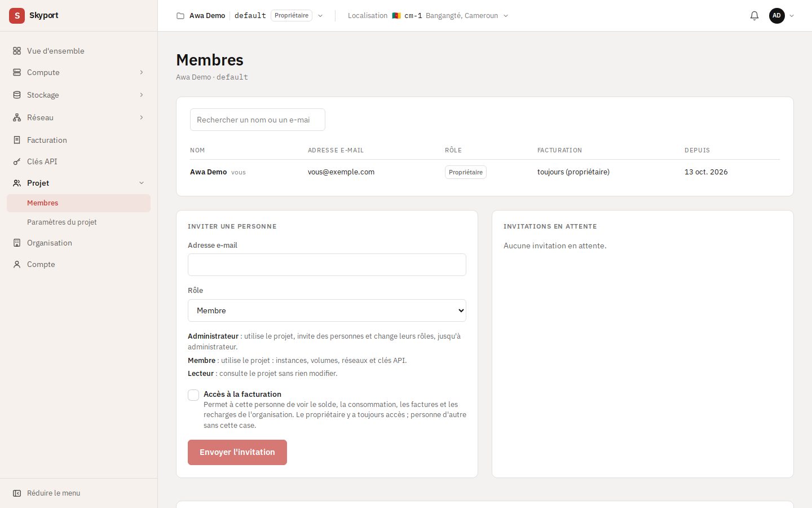Go to Membres in the sidebar

79,203
